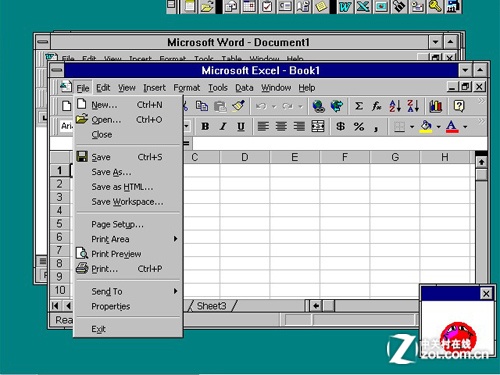
Task: Click the Borders toolbar icon
Action: pyautogui.click(x=399, y=127)
